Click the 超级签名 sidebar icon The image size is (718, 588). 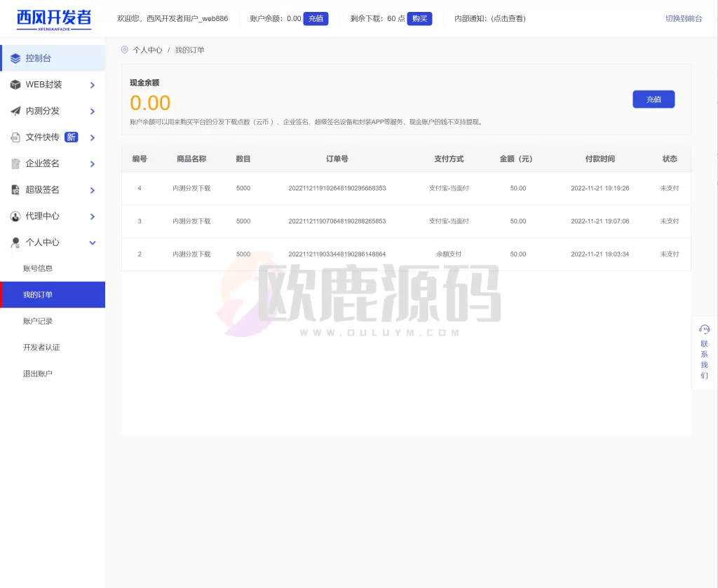point(14,189)
